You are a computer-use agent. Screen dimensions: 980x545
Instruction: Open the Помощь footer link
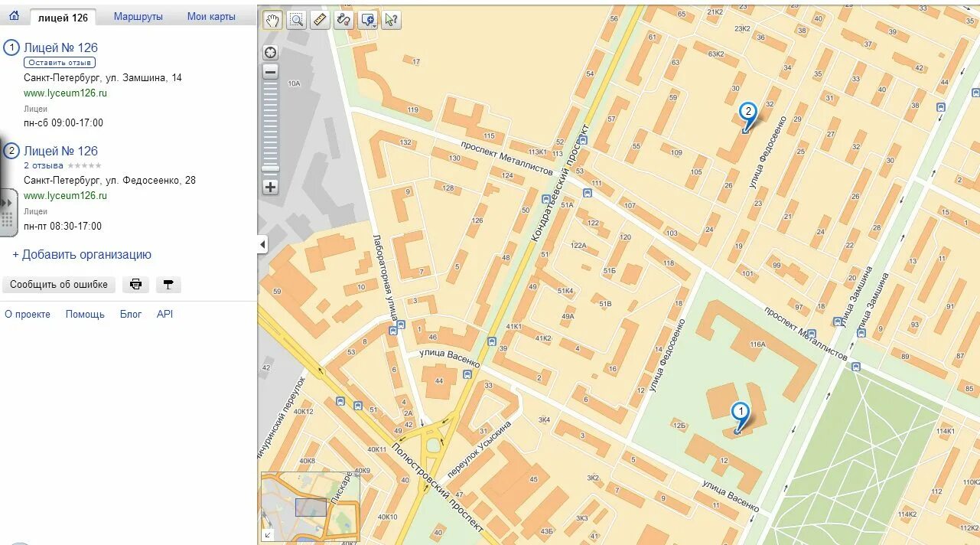(85, 315)
